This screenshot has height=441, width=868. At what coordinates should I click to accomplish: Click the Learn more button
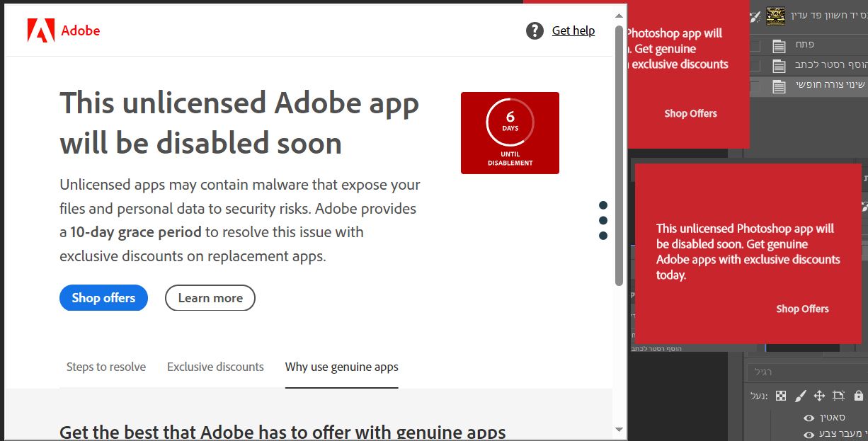click(x=210, y=298)
